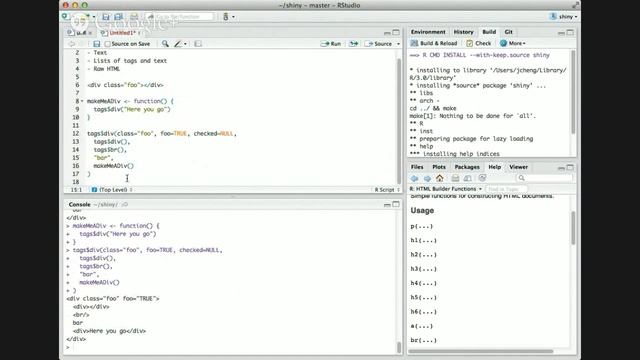This screenshot has height=360, width=640.
Task: Maximize the Help pane
Action: (x=570, y=167)
